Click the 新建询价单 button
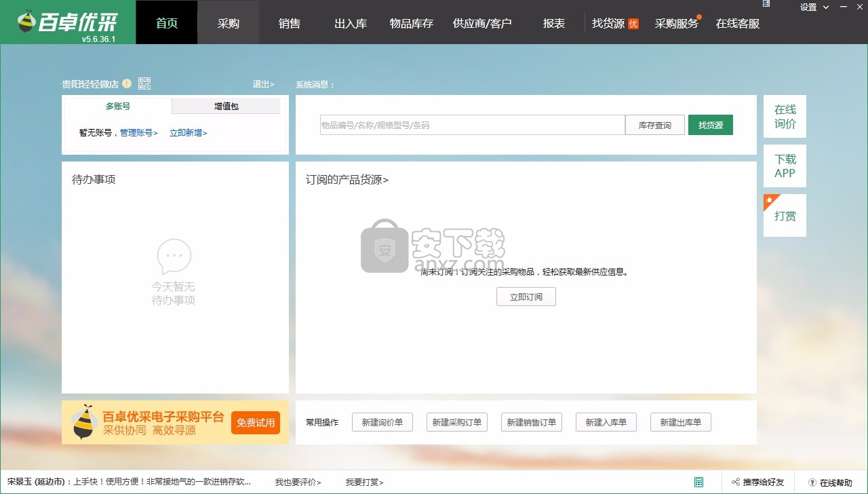This screenshot has width=868, height=494. [x=382, y=422]
